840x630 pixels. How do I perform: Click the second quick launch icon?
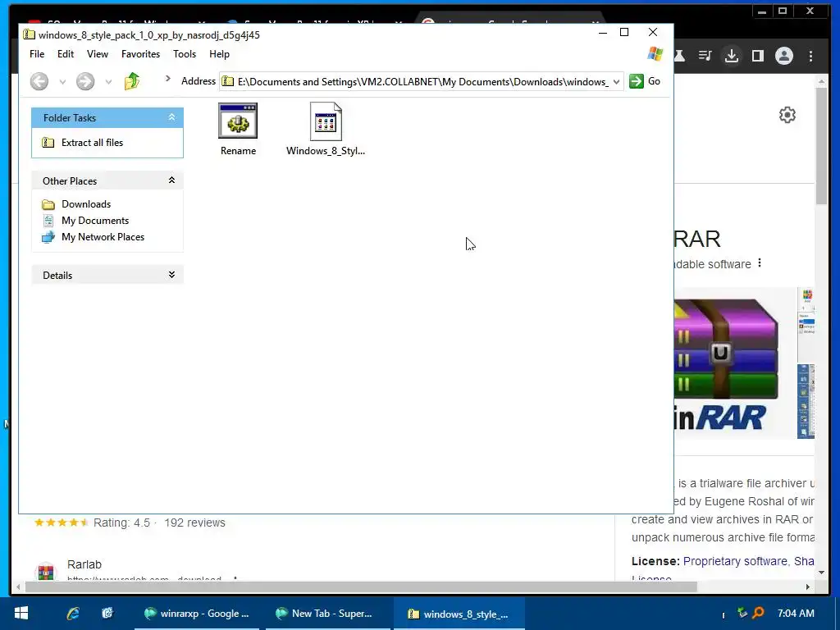(x=107, y=614)
